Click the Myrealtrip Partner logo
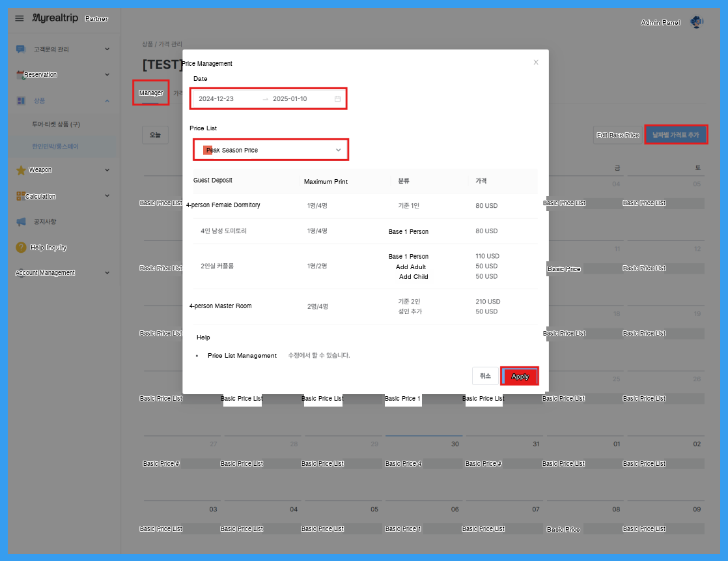This screenshot has width=728, height=561. pos(70,18)
